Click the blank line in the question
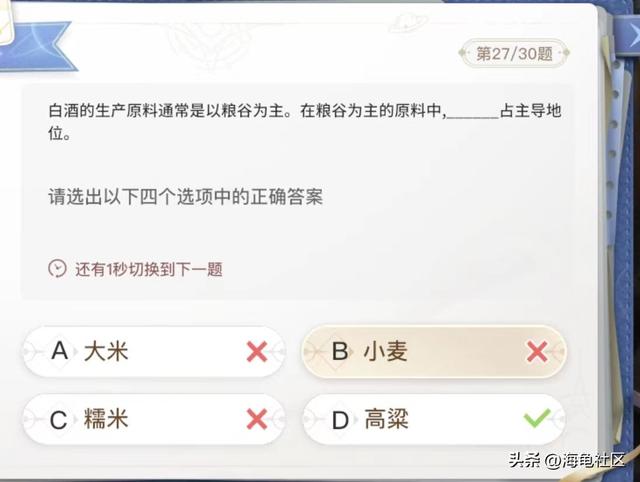 [471, 111]
